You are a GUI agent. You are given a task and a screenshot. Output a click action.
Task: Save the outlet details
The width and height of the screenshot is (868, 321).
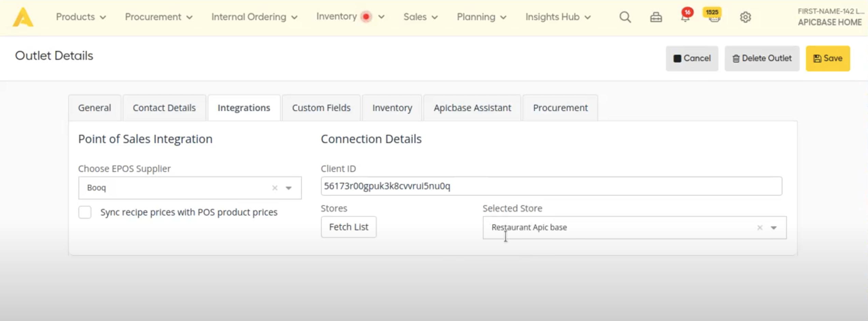[x=828, y=58]
